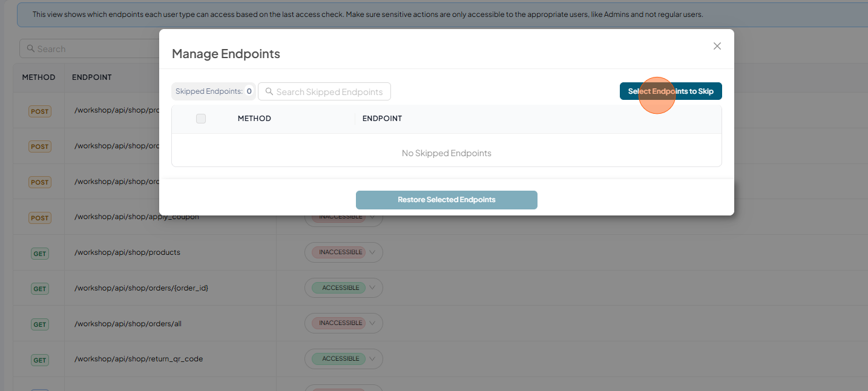Screen dimensions: 868x391
Task: Click the magnifier icon in Search Skipped Endpoints
Action: coord(269,91)
